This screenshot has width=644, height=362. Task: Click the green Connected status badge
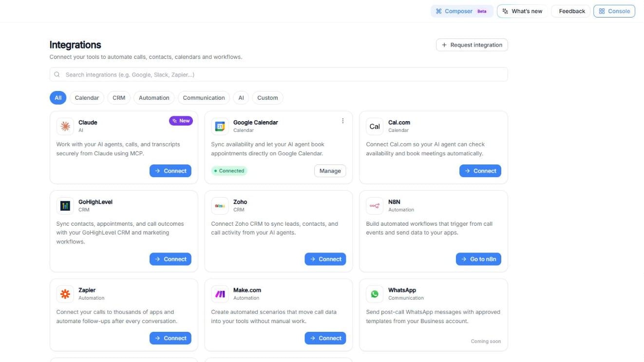click(229, 171)
